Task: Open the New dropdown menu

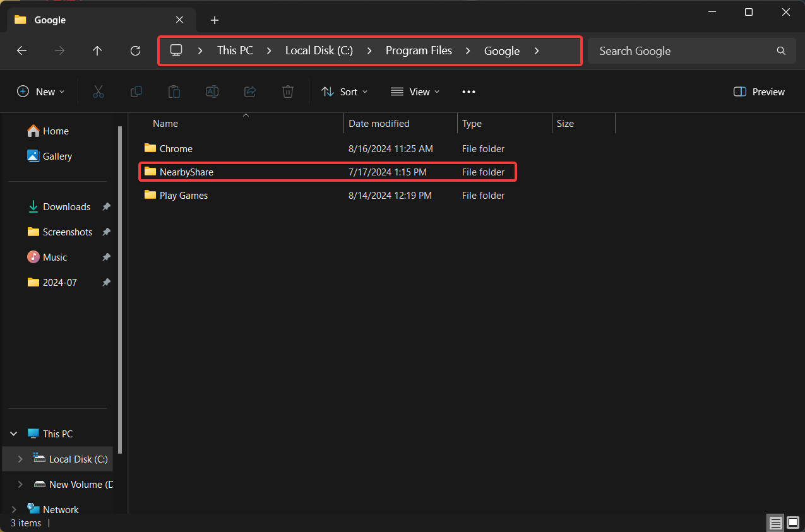Action: click(41, 92)
